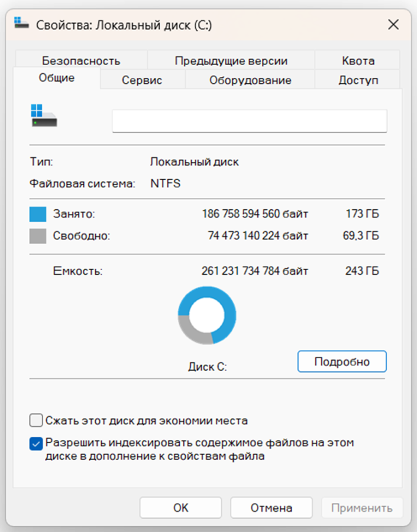Click the Подробно button

click(x=342, y=362)
